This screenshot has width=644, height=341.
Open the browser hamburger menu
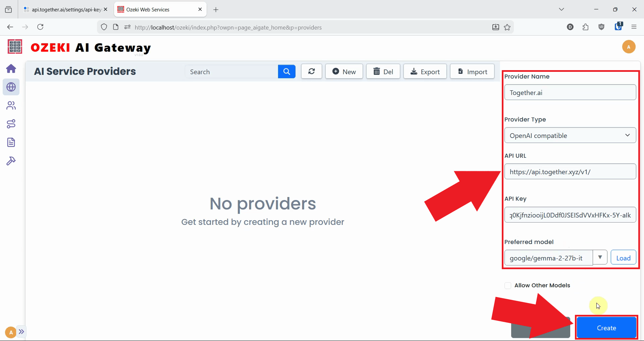tap(634, 27)
